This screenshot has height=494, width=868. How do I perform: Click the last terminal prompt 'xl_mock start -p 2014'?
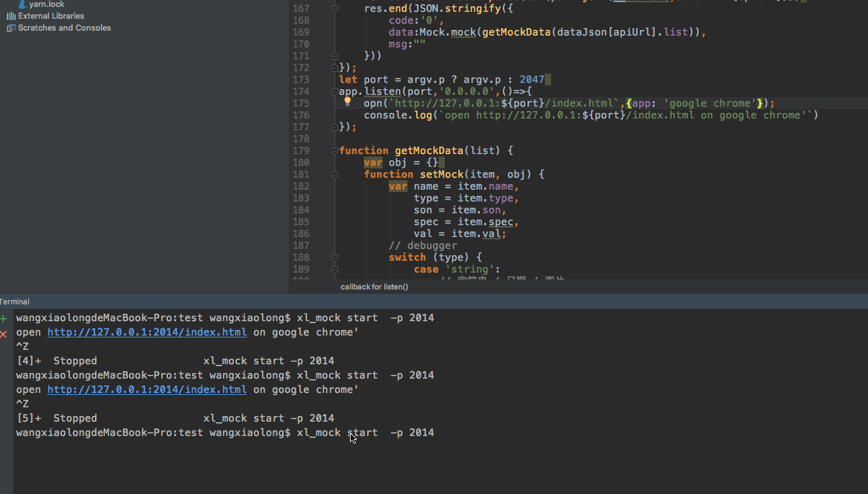pyautogui.click(x=365, y=433)
